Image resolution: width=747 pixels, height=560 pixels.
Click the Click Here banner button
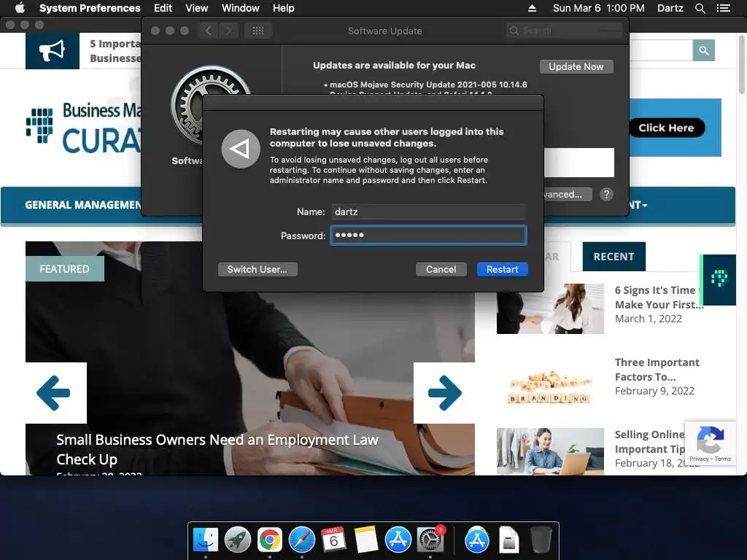click(666, 128)
